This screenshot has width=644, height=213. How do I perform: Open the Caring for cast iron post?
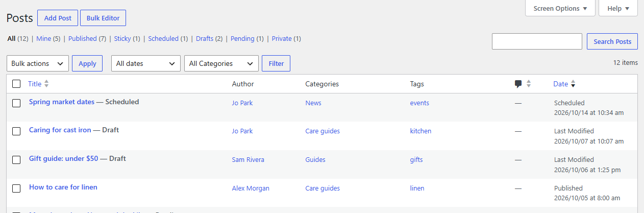(60, 130)
